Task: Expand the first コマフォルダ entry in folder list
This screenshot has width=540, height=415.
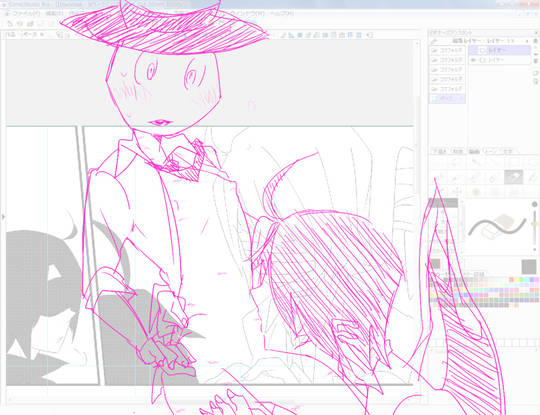Action: click(447, 50)
